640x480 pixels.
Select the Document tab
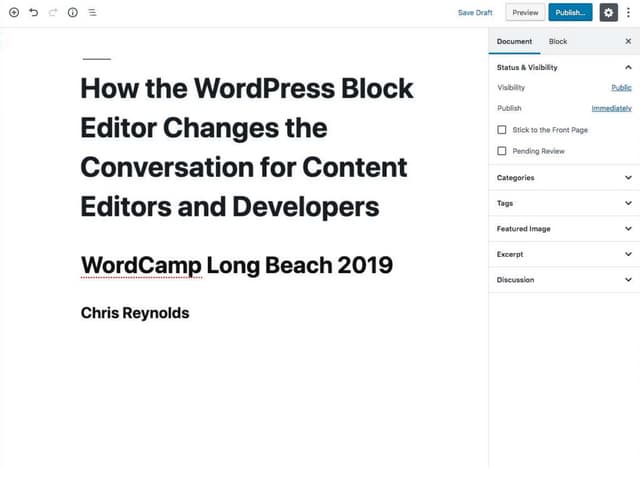tap(514, 41)
